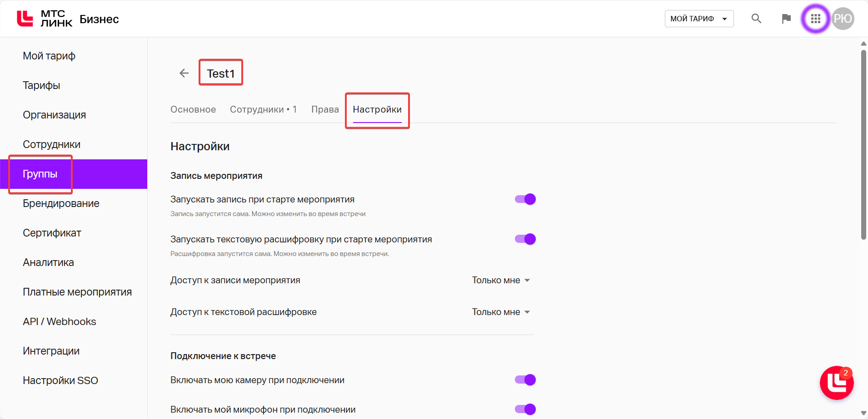
Task: Open the red chat support widget
Action: (836, 383)
